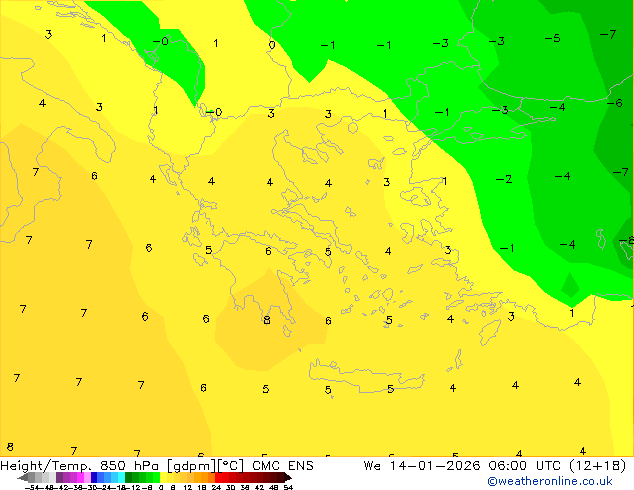The width and height of the screenshot is (634, 490).
Task: Click the '-2' temperature value on the map
Action: click(504, 179)
